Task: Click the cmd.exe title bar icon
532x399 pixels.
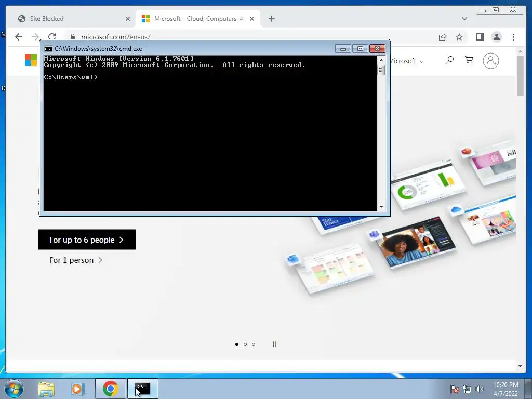Action: point(48,49)
